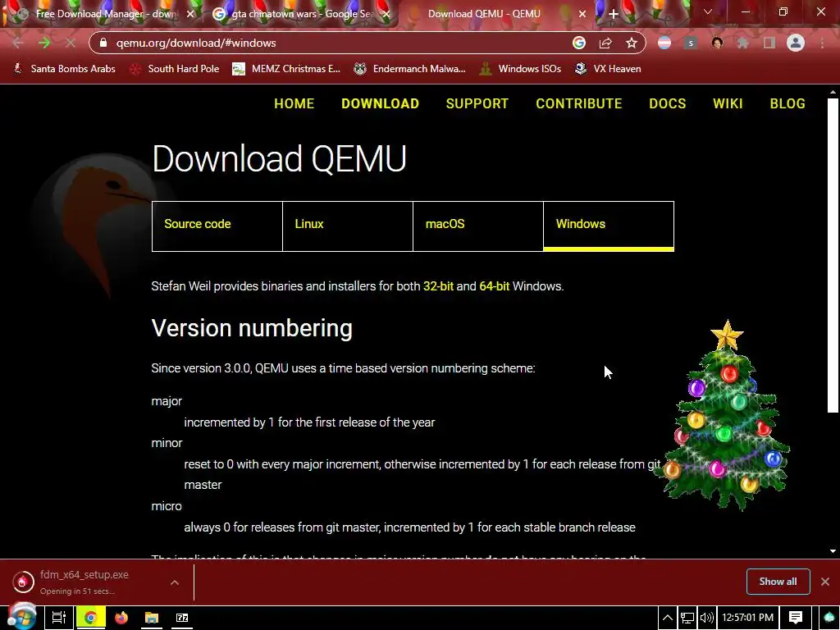Go to DOWNLOAD in site navigation
The height and width of the screenshot is (630, 840).
click(x=381, y=103)
